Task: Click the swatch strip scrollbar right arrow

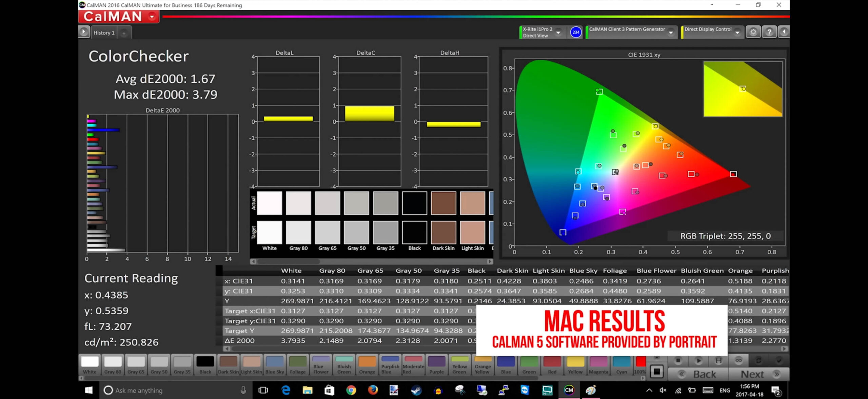Action: 643,378
